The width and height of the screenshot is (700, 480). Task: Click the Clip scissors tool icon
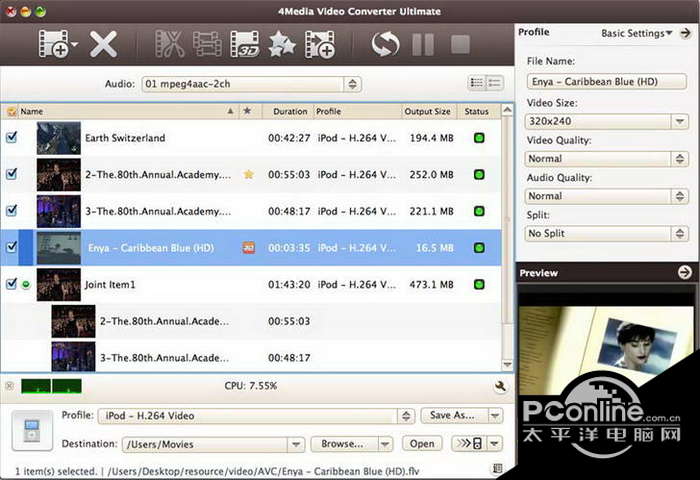[x=169, y=44]
